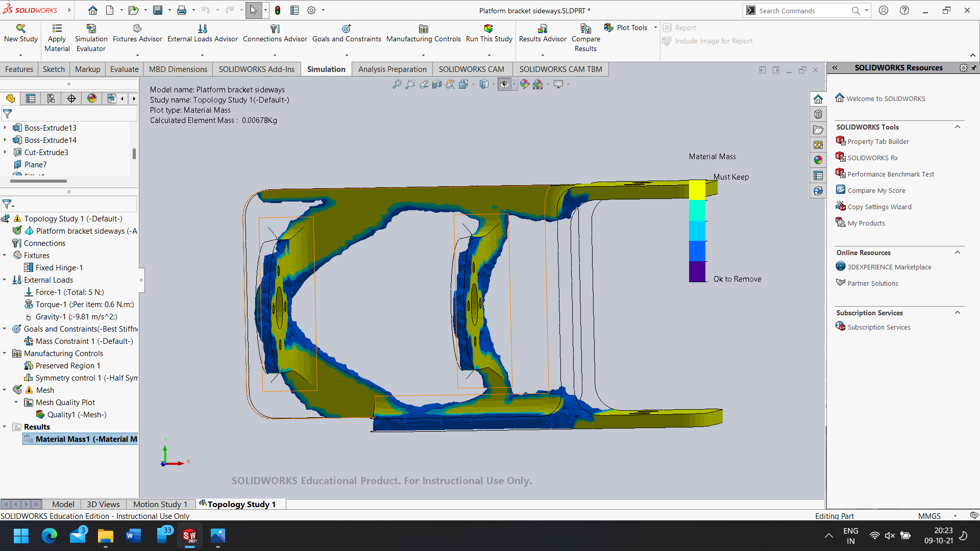Image resolution: width=980 pixels, height=551 pixels.
Task: Open the Options gear icon
Action: click(x=311, y=10)
